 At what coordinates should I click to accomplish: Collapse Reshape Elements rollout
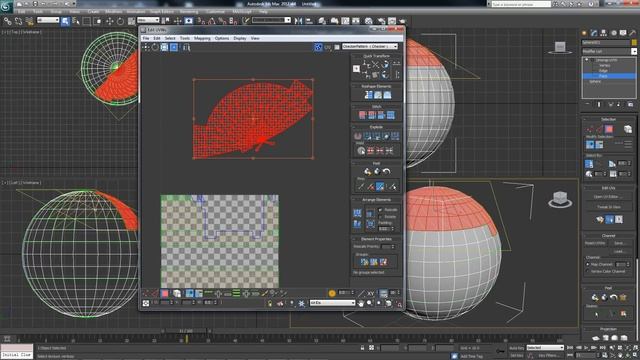376,87
